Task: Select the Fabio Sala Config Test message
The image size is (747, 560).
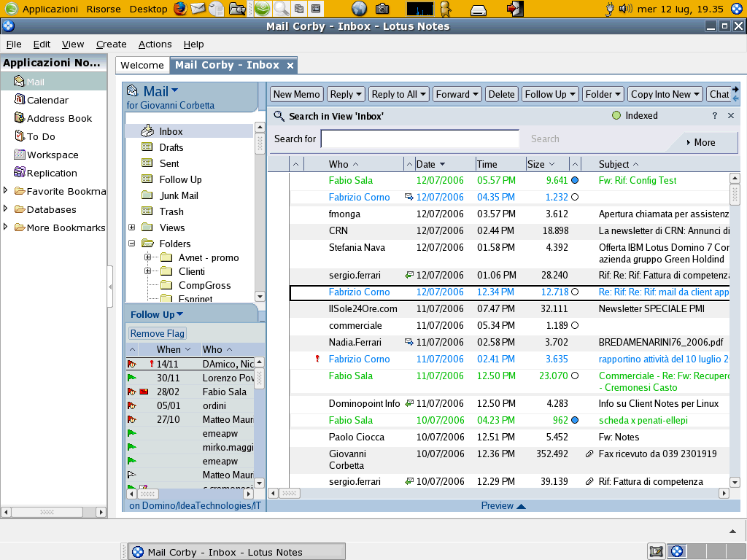Action: [510, 181]
